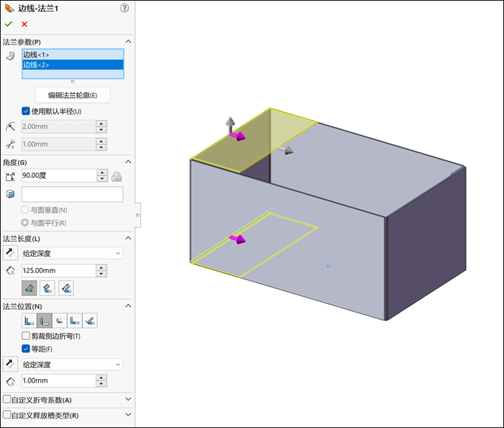The image size is (504, 428).
Task: Select bend from virtual sharp position
Action: point(75,321)
